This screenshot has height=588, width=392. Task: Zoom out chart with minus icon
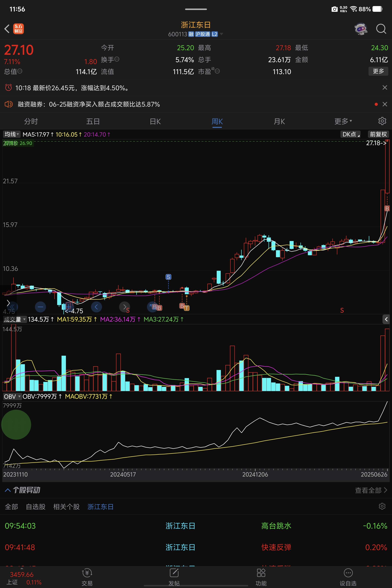tap(40, 307)
